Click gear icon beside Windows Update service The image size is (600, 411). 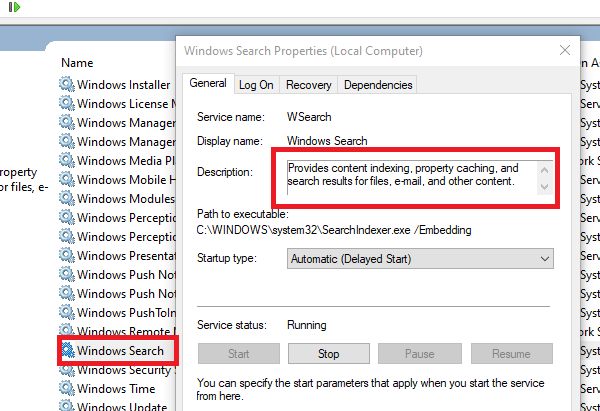[x=67, y=407]
